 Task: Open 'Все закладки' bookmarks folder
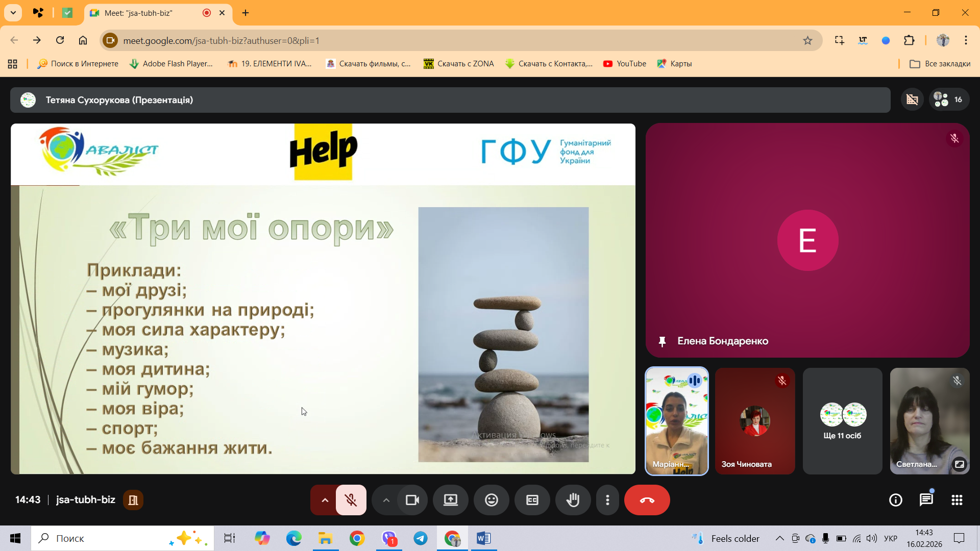(940, 64)
